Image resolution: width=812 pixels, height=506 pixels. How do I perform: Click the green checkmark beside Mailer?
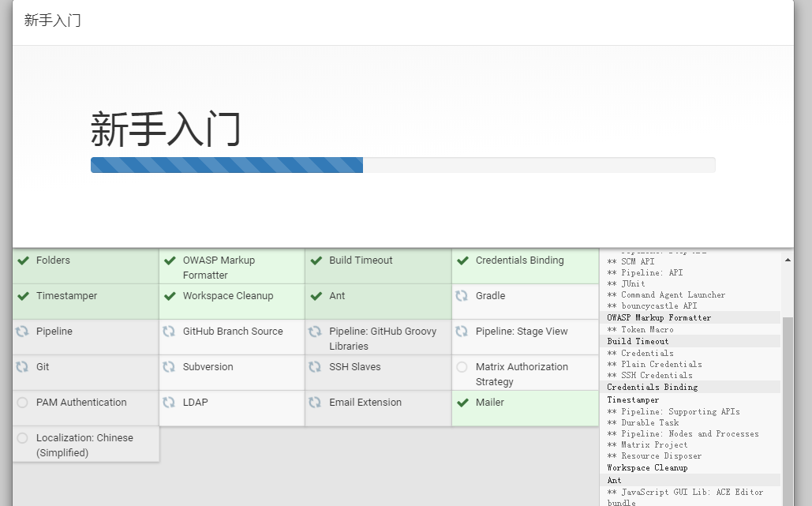tap(463, 403)
